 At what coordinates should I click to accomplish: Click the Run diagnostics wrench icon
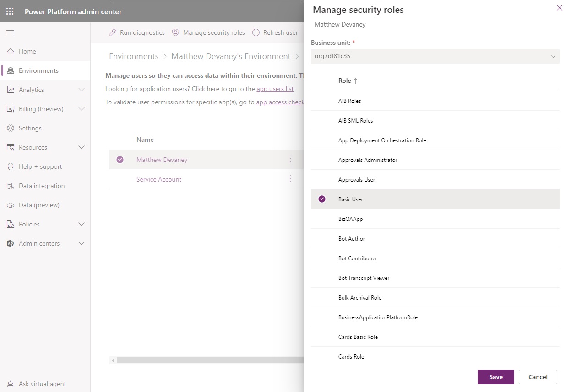(x=112, y=33)
